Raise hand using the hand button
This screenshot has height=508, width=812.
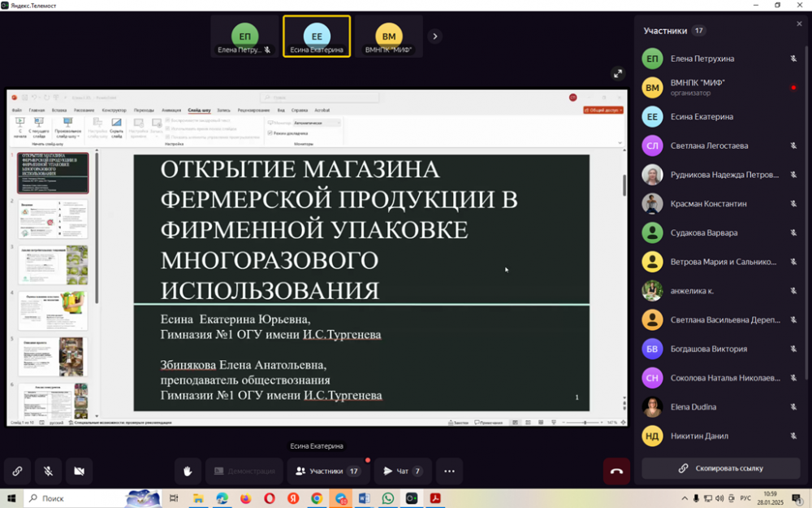(x=188, y=471)
